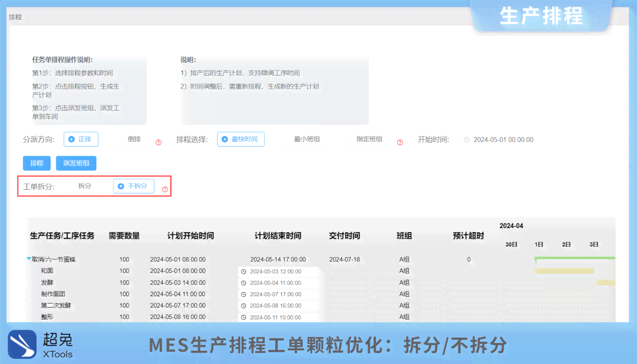
Task: Click delivery date 2024-07-18
Action: tap(344, 259)
